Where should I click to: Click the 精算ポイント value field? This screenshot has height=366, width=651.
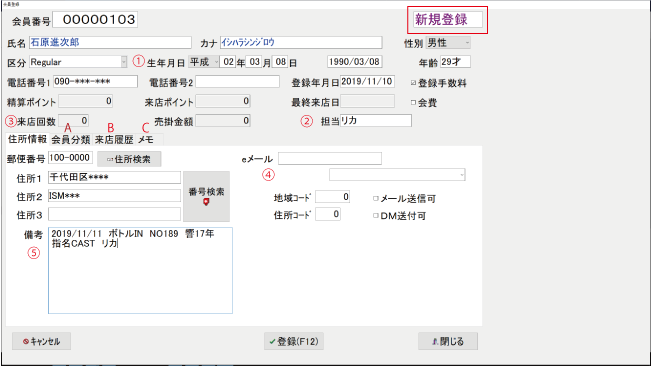coord(86,101)
